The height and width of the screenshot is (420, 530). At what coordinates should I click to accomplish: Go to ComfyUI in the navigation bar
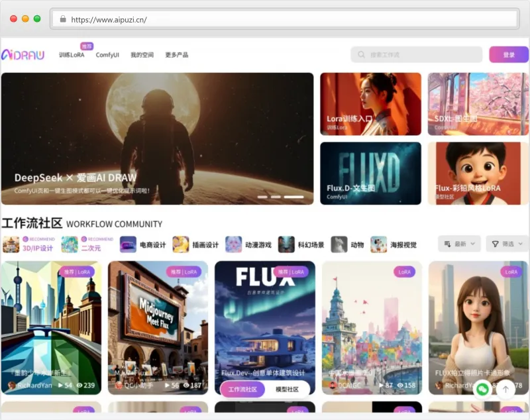107,55
